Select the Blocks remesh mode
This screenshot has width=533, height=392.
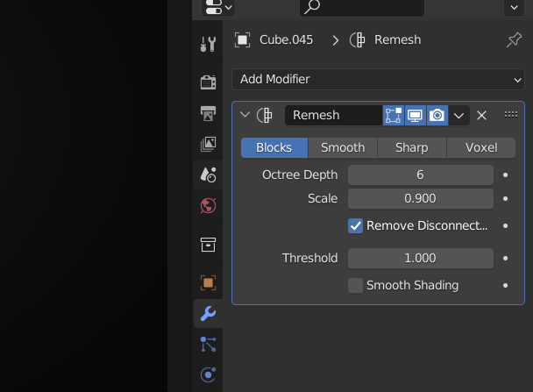tap(274, 147)
